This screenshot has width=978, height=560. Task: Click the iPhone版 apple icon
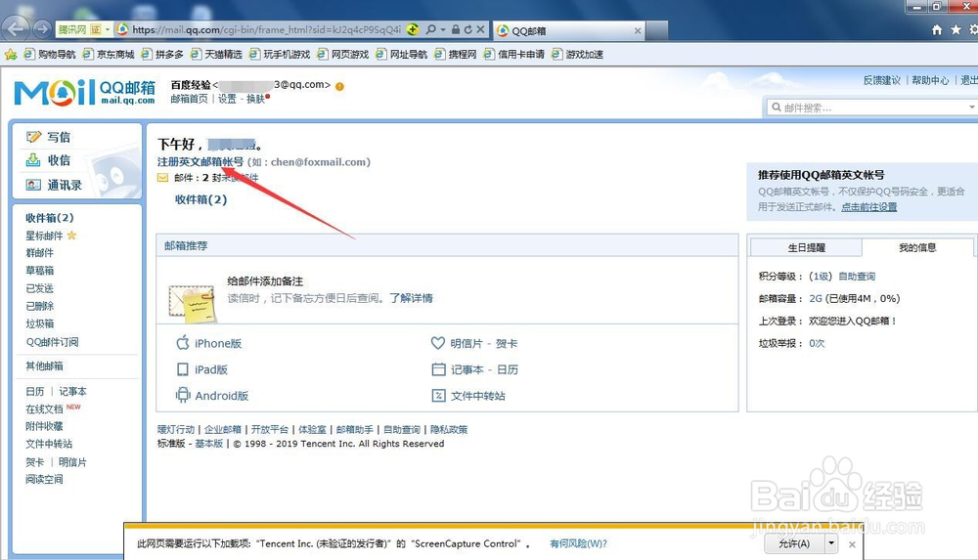click(x=183, y=342)
